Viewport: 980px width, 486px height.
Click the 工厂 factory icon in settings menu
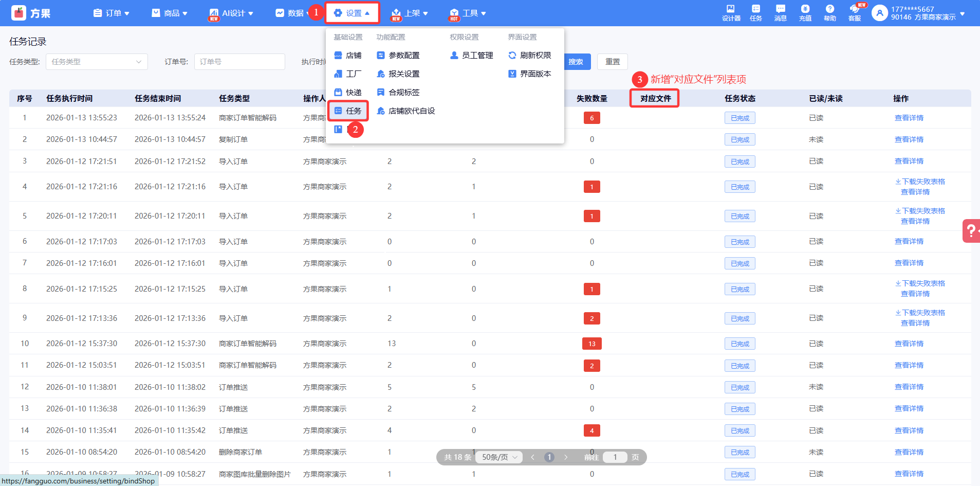(338, 74)
